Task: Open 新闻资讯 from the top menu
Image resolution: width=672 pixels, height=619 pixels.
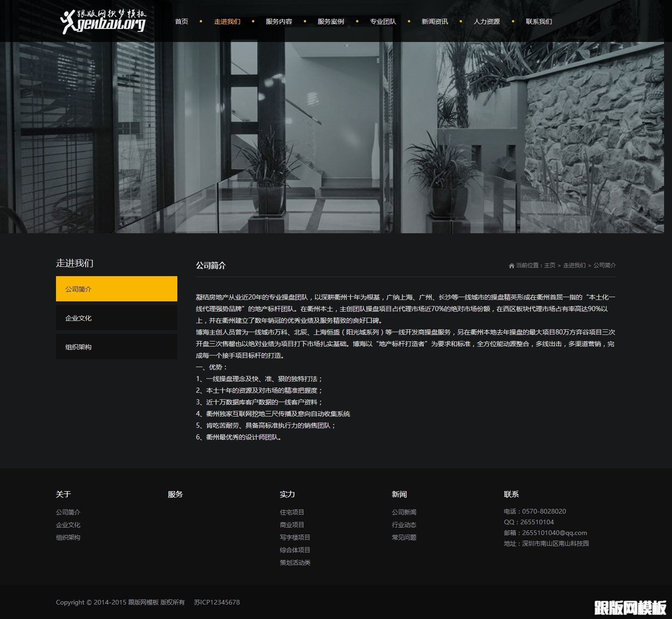Action: (434, 21)
